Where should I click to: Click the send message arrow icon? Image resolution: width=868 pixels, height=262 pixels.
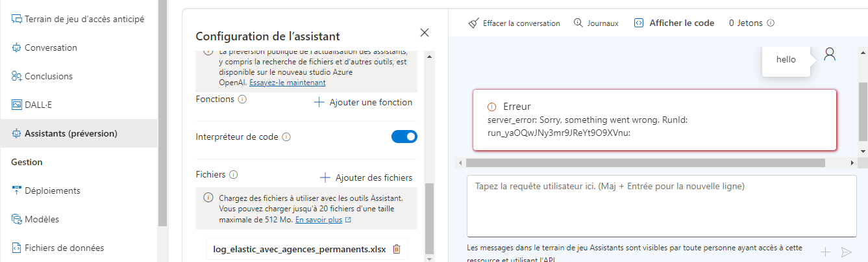845,252
